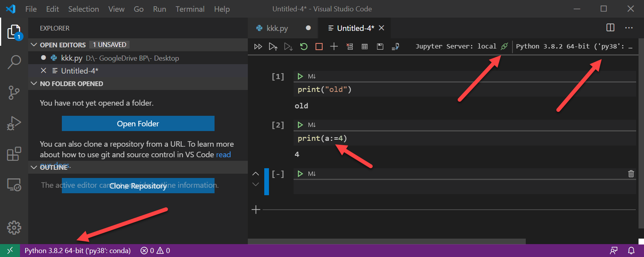
Task: Open the Extensions view
Action: click(x=14, y=154)
